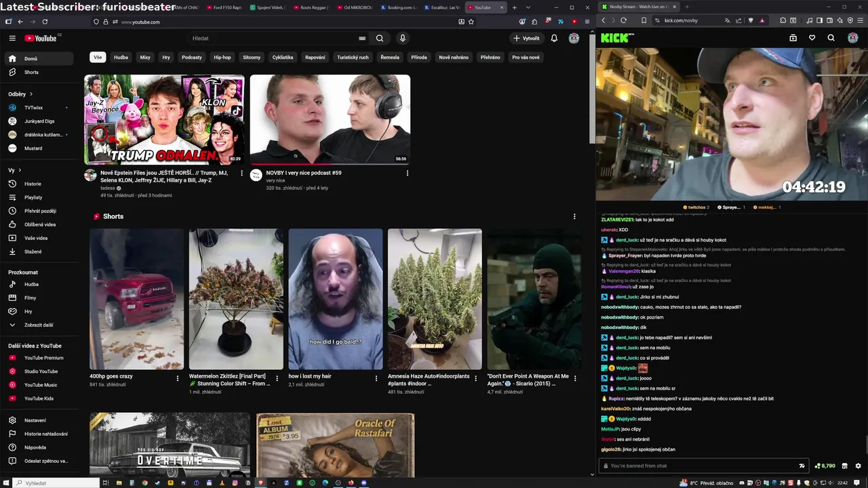The image size is (868, 488).
Task: Reload the YouTube page in Firefox
Action: [x=45, y=22]
